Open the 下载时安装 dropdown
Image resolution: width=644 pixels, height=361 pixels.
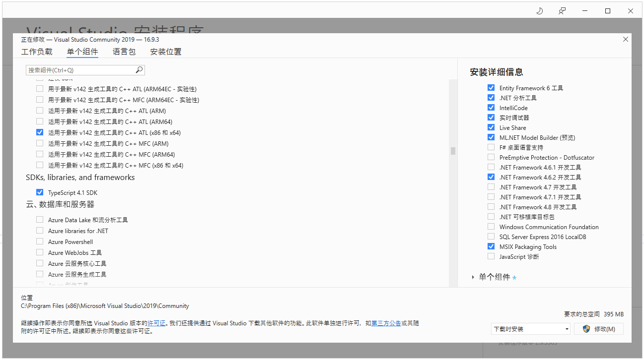pyautogui.click(x=531, y=329)
